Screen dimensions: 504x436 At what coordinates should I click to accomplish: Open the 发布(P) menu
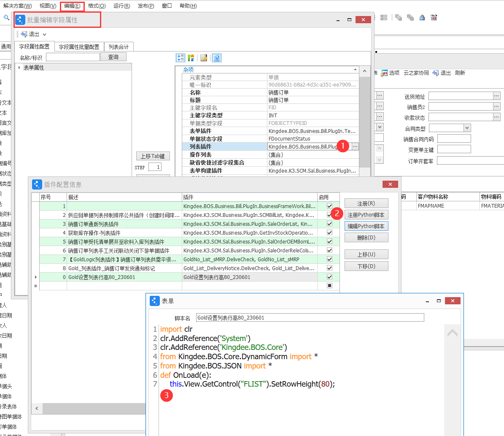(146, 6)
